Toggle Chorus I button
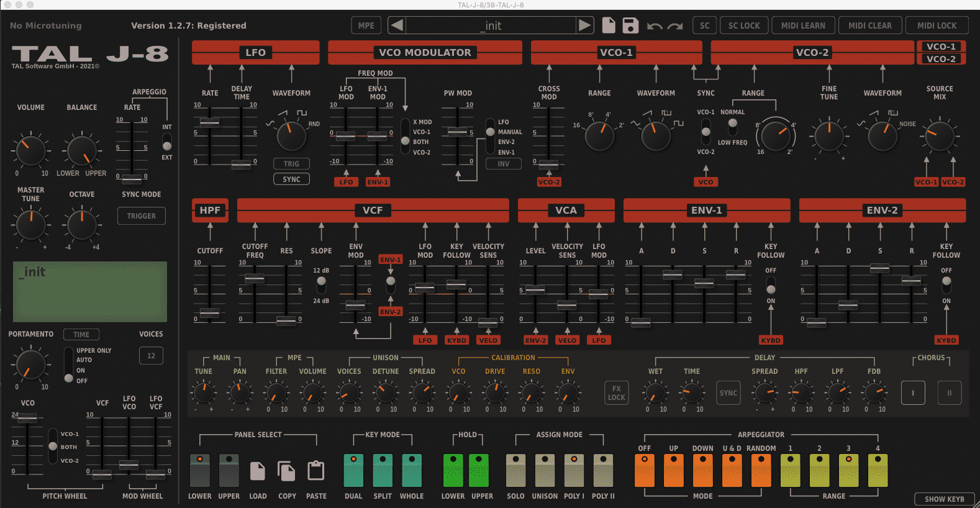Viewport: 980px width, 508px height. (913, 392)
